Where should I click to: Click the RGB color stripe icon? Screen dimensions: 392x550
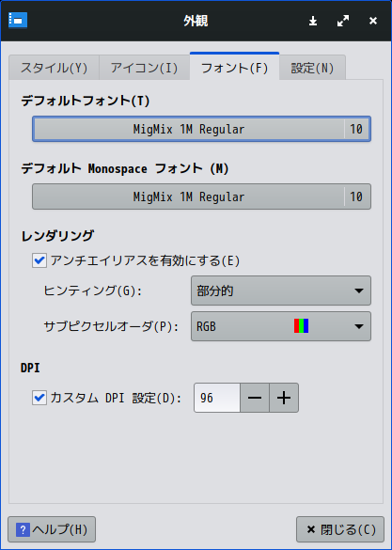(x=301, y=326)
